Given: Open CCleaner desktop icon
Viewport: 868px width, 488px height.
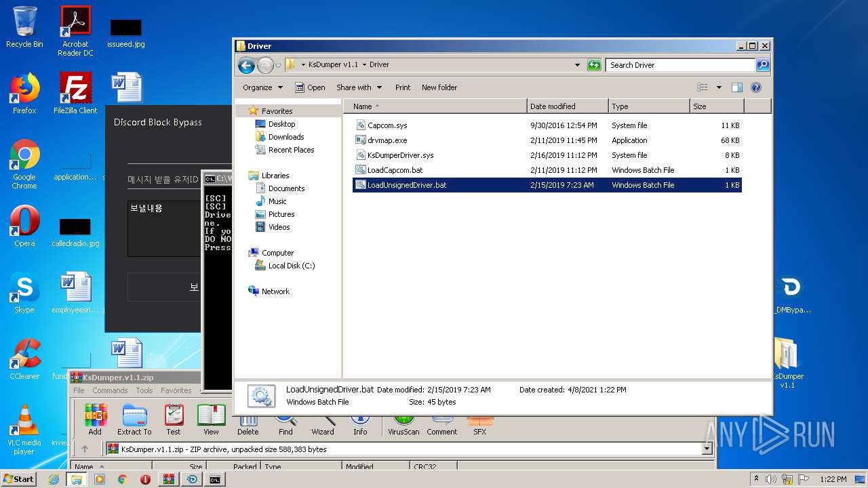Looking at the screenshot, I should (24, 359).
